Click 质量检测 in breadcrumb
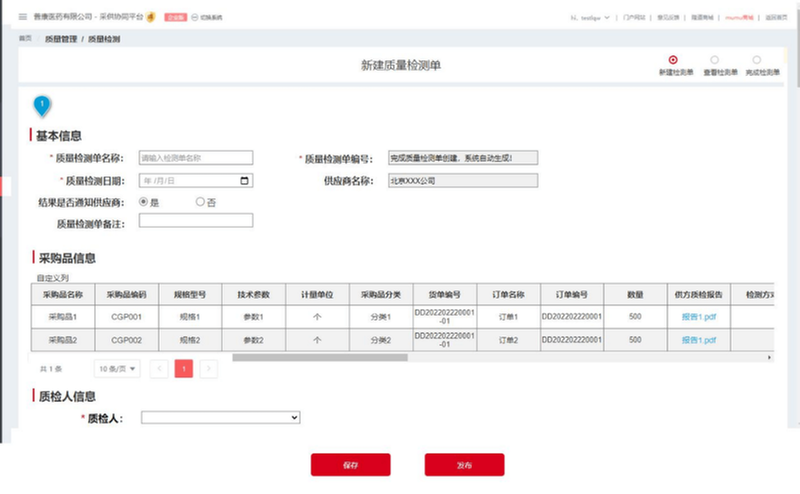 point(104,39)
